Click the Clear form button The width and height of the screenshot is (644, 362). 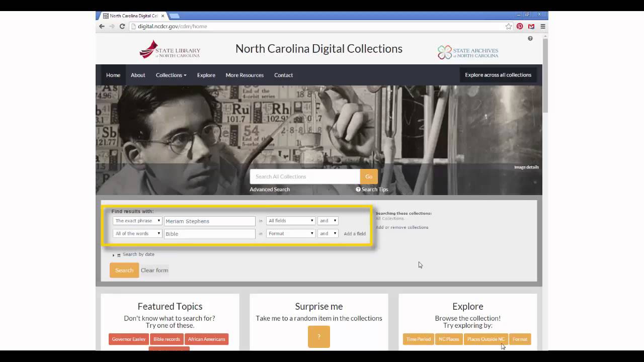154,270
